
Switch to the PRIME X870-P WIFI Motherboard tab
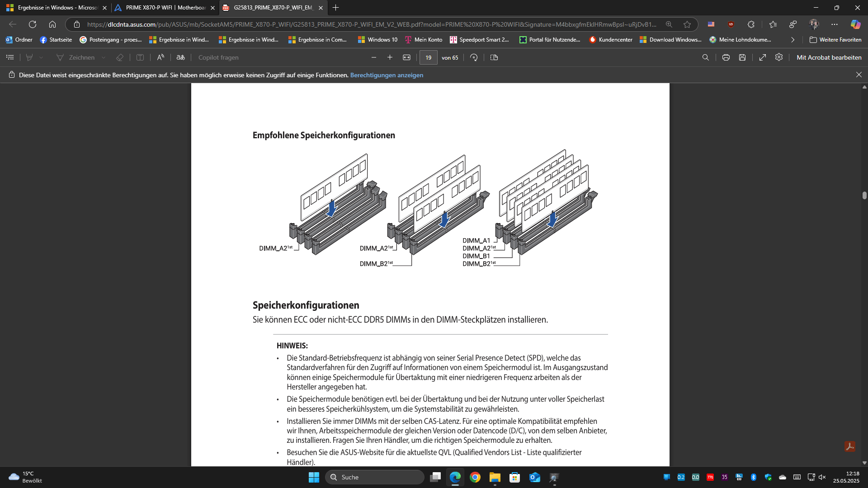coord(165,8)
